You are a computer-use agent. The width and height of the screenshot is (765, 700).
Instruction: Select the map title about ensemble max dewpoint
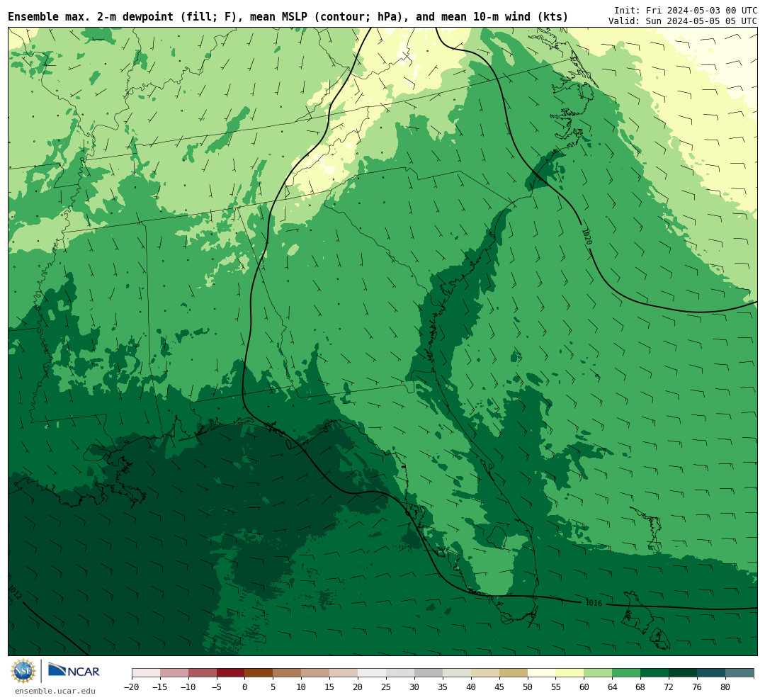tap(288, 17)
